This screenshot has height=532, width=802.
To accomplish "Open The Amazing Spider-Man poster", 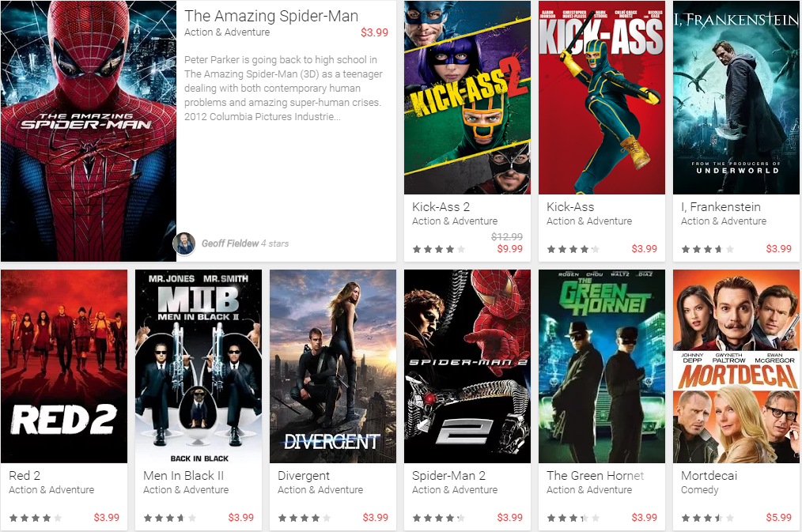I will pyautogui.click(x=89, y=131).
